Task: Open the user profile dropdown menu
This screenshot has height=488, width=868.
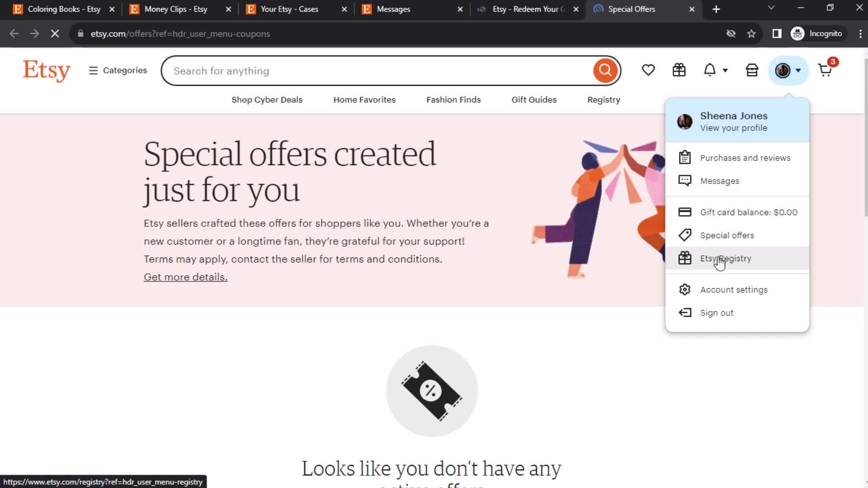Action: point(787,70)
